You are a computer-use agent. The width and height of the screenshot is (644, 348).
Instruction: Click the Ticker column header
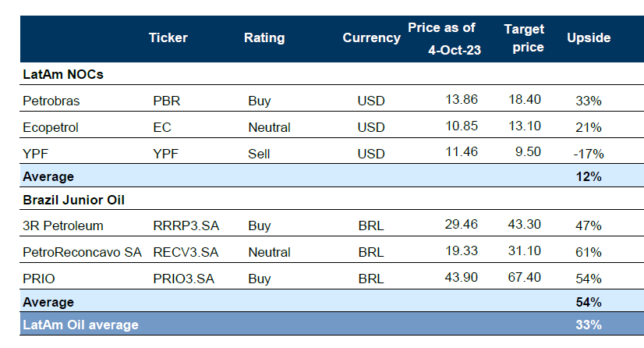[x=168, y=37]
